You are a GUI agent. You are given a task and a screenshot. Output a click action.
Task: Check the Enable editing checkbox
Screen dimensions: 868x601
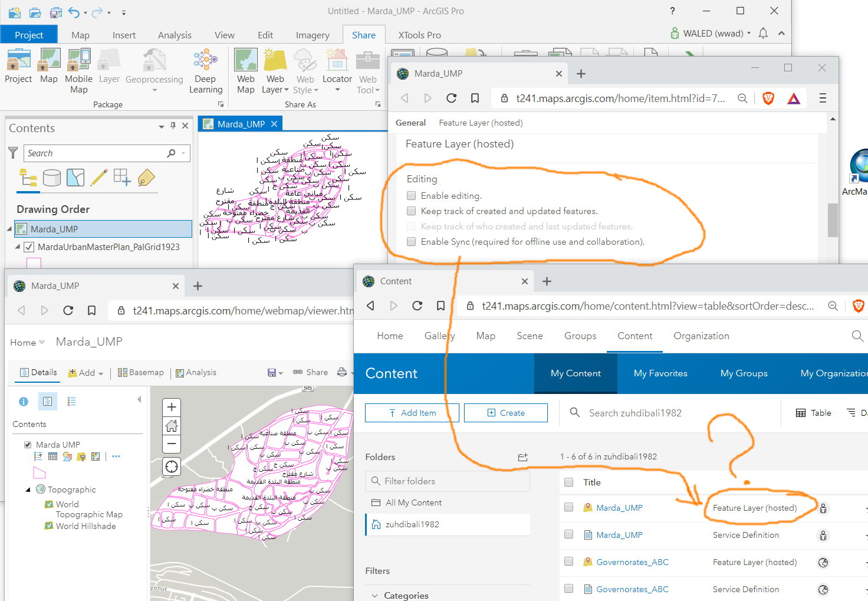tap(411, 196)
